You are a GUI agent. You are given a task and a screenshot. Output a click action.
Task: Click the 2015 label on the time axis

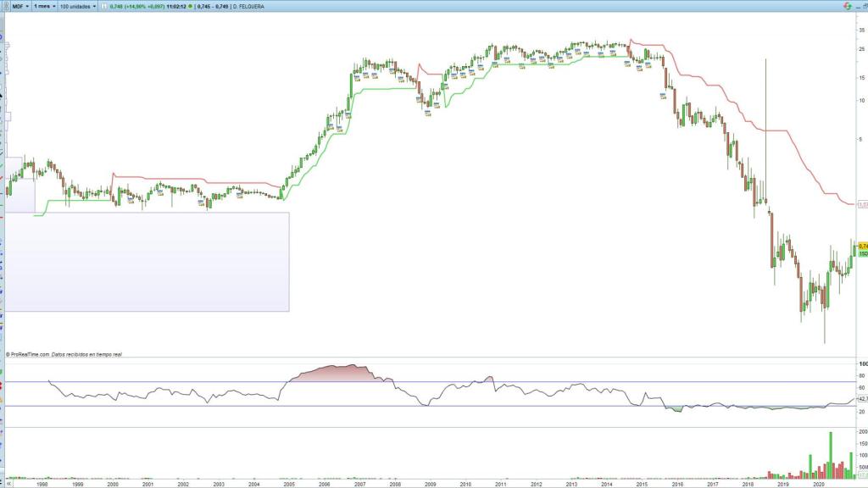click(643, 483)
